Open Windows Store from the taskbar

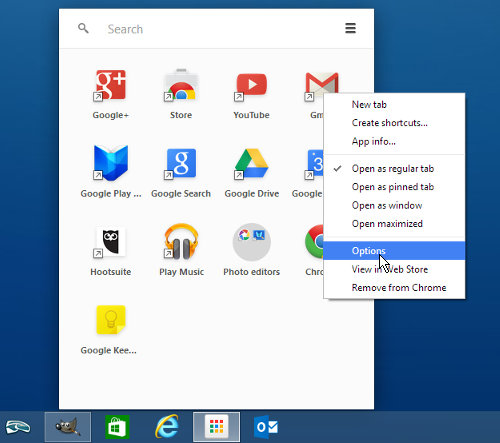(x=117, y=427)
